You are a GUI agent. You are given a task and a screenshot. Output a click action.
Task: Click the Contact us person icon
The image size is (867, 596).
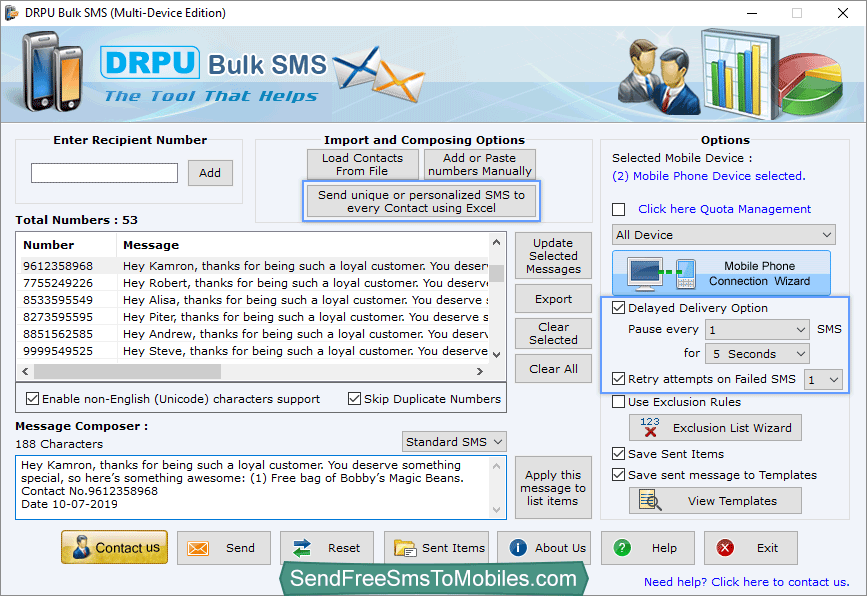[x=81, y=547]
